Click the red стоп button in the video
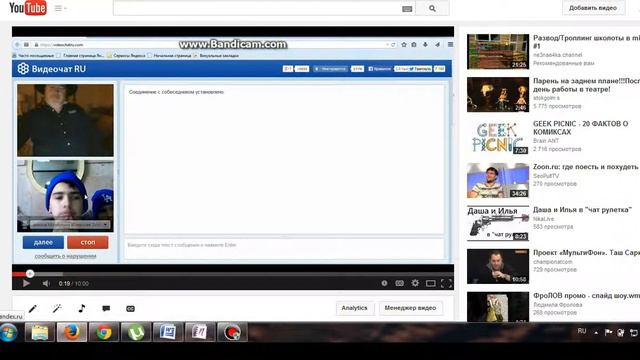The height and width of the screenshot is (360, 640). click(88, 242)
